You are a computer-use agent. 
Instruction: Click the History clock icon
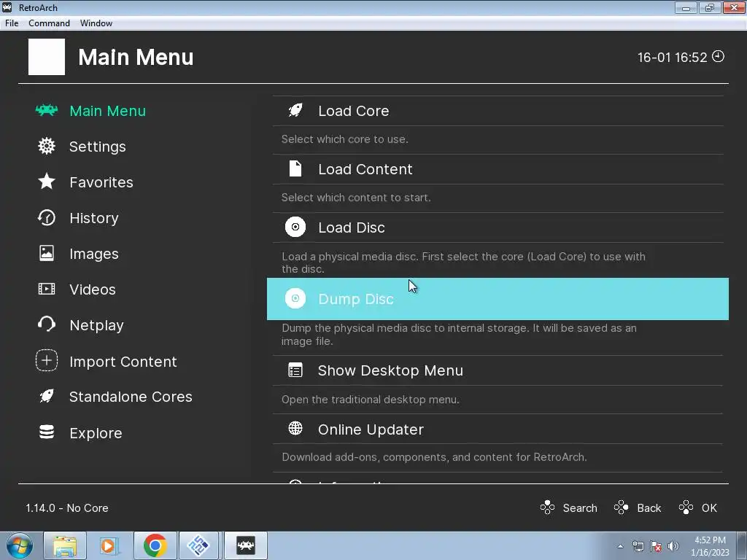point(47,217)
